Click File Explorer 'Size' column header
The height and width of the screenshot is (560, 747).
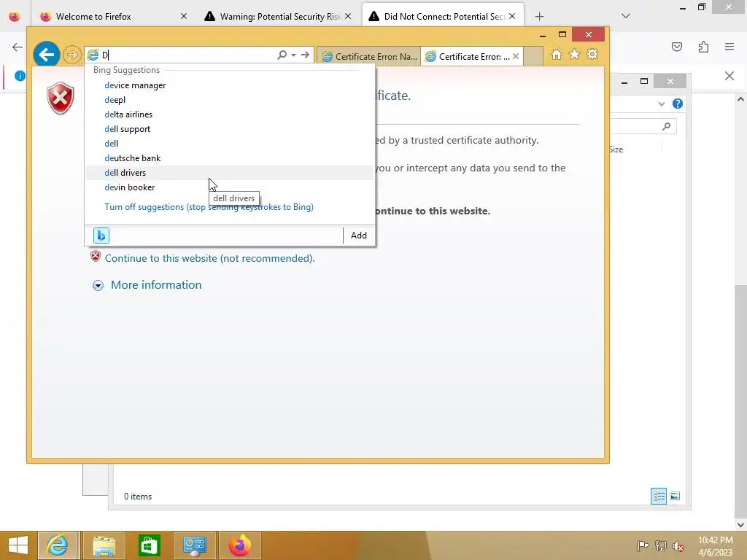coord(616,149)
